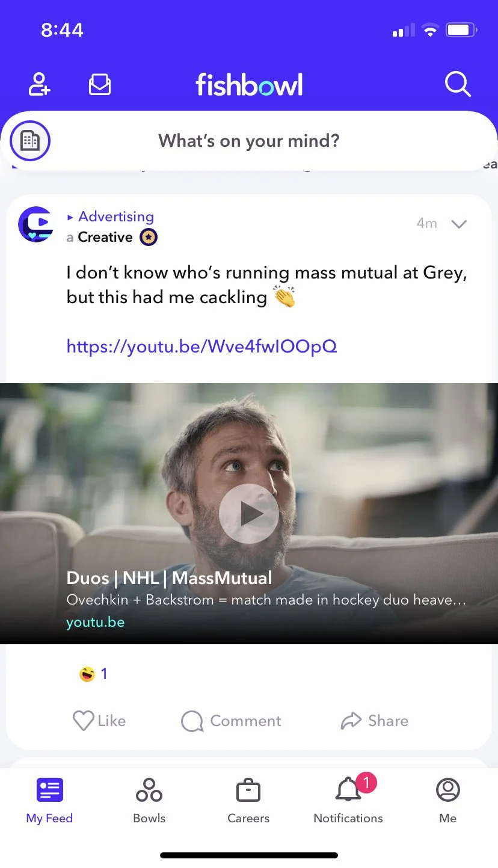The width and height of the screenshot is (498, 868).
Task: Tap the company building avatar icon
Action: tap(30, 141)
